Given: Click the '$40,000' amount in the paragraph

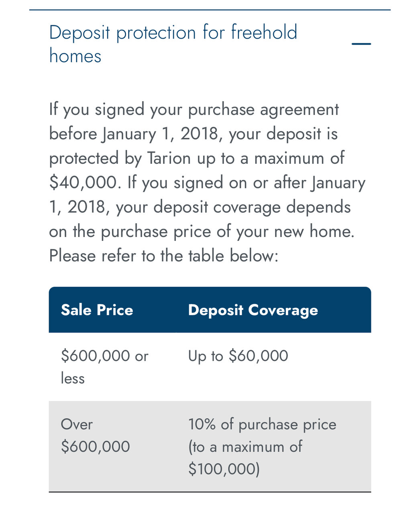Looking at the screenshot, I should (x=84, y=183).
